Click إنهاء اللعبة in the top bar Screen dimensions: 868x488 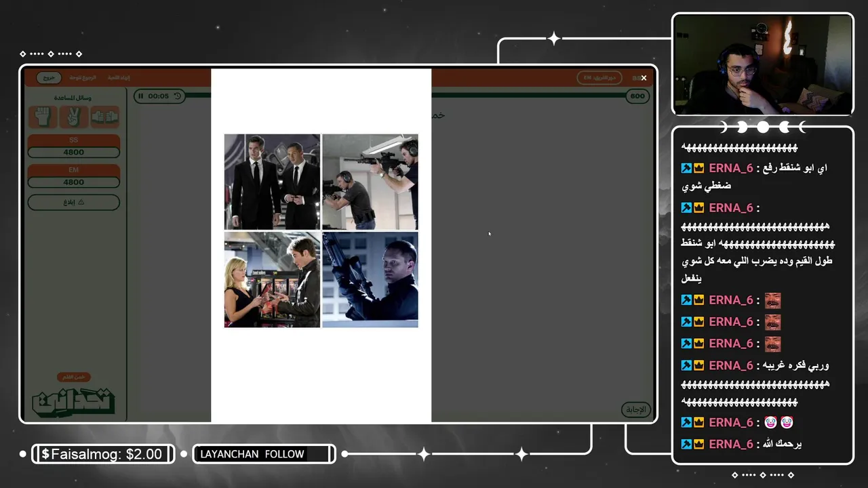tap(119, 78)
